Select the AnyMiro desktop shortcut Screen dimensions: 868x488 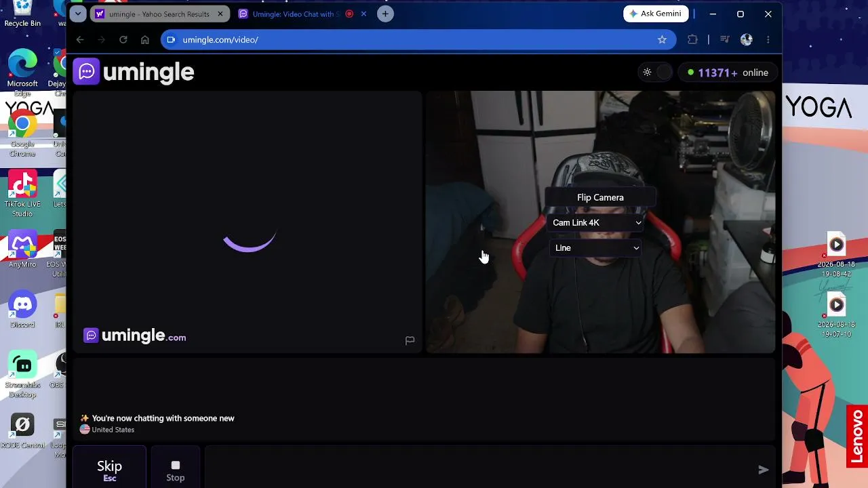coord(22,249)
